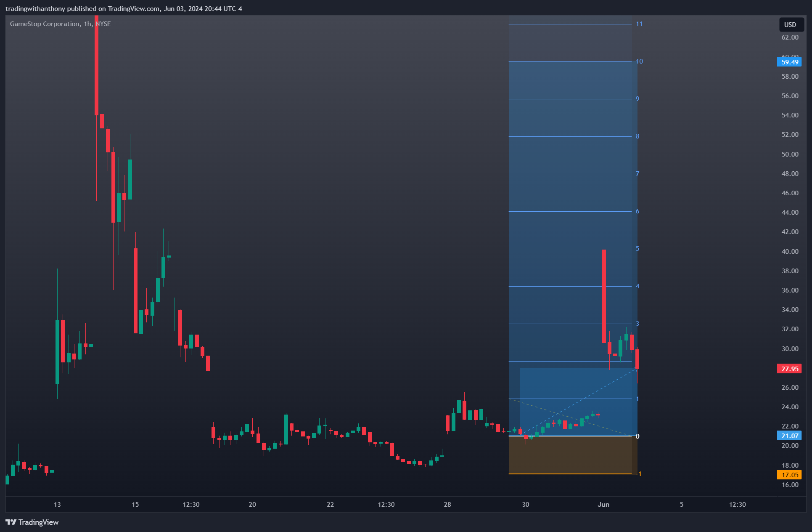Screen dimensions: 812x532
Task: Click the tall red candle near level 5
Action: pyautogui.click(x=604, y=296)
